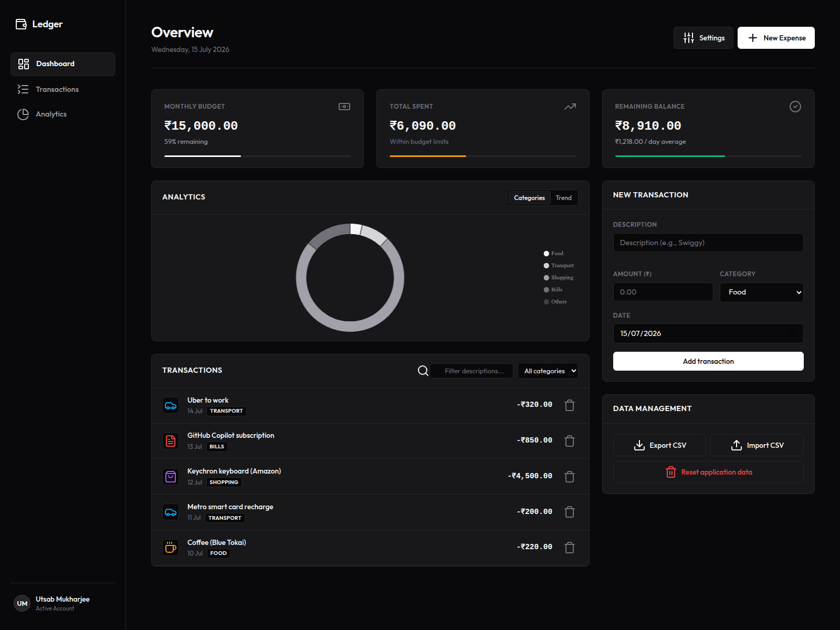Click the Dashboard grid icon in sidebar
The image size is (840, 630).
coord(24,64)
